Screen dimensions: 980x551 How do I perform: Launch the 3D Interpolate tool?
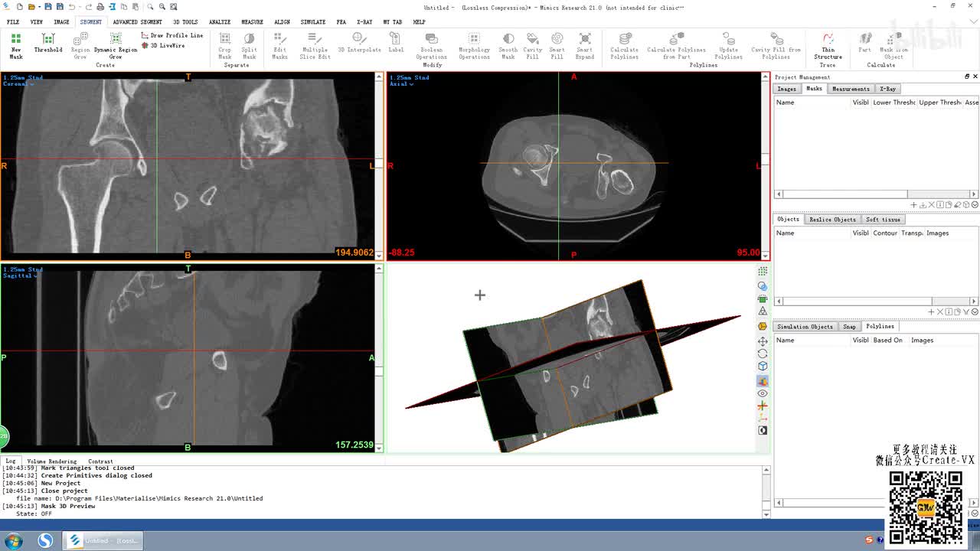click(x=359, y=43)
